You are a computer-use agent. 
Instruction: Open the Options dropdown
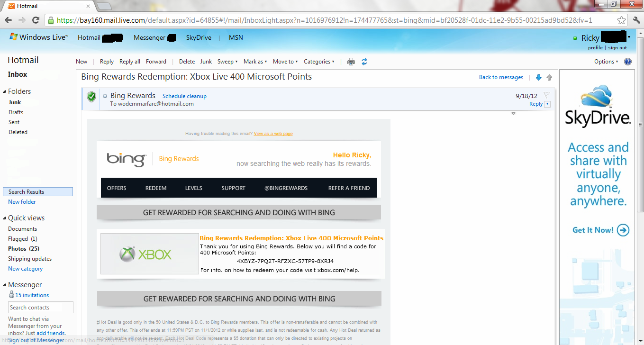coord(606,62)
